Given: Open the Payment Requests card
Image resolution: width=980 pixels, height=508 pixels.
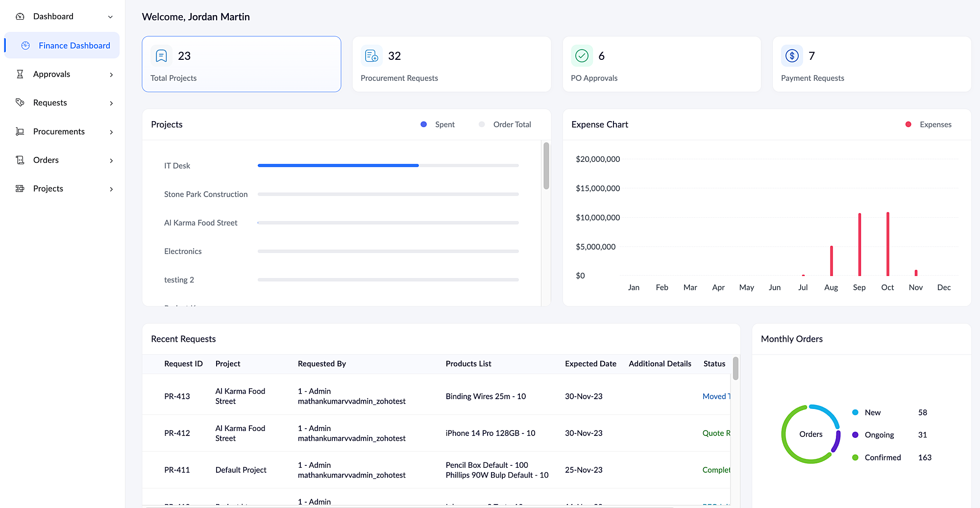Looking at the screenshot, I should [x=872, y=64].
